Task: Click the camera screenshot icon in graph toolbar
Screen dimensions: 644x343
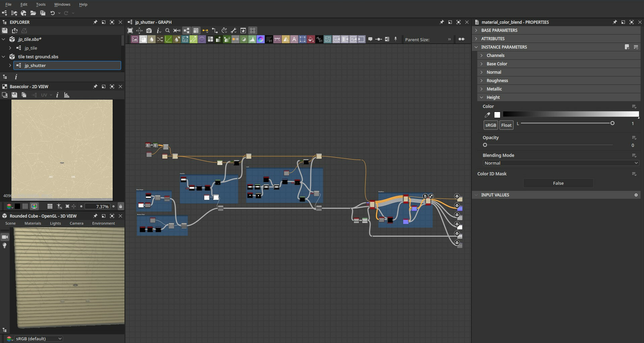Action: [149, 31]
